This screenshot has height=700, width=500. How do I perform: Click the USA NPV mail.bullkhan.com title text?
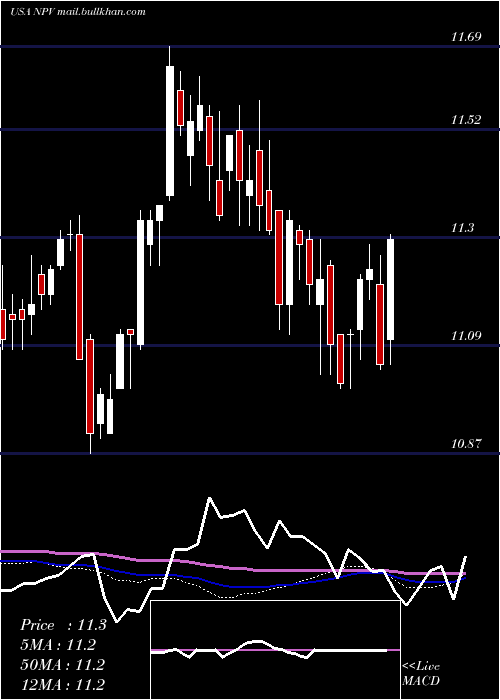[78, 12]
